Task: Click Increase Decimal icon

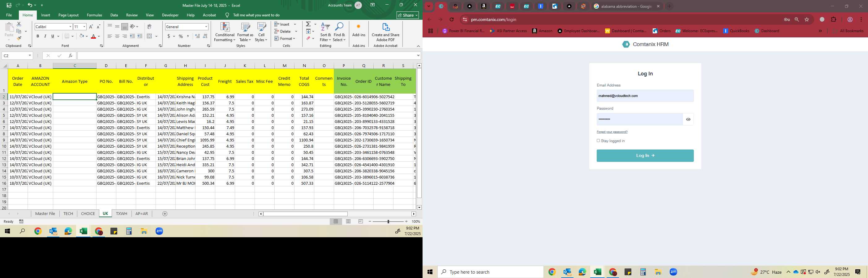Action: point(197,36)
